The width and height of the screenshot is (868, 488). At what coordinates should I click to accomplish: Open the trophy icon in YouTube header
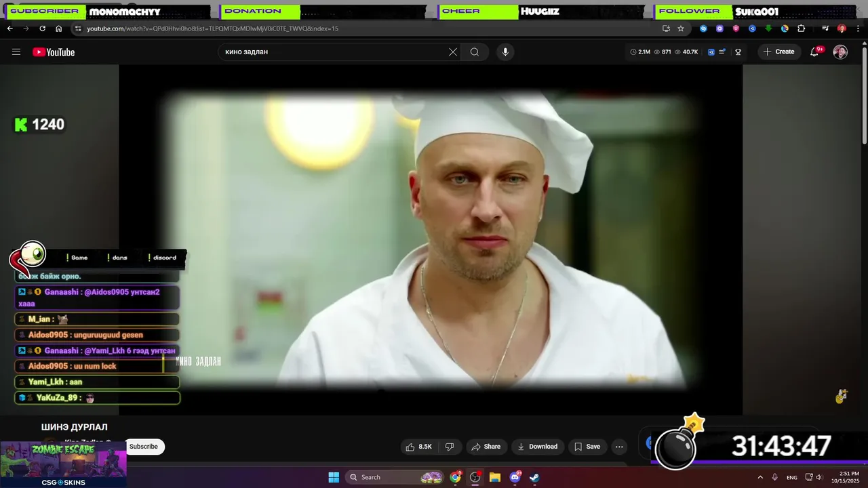[x=738, y=52]
